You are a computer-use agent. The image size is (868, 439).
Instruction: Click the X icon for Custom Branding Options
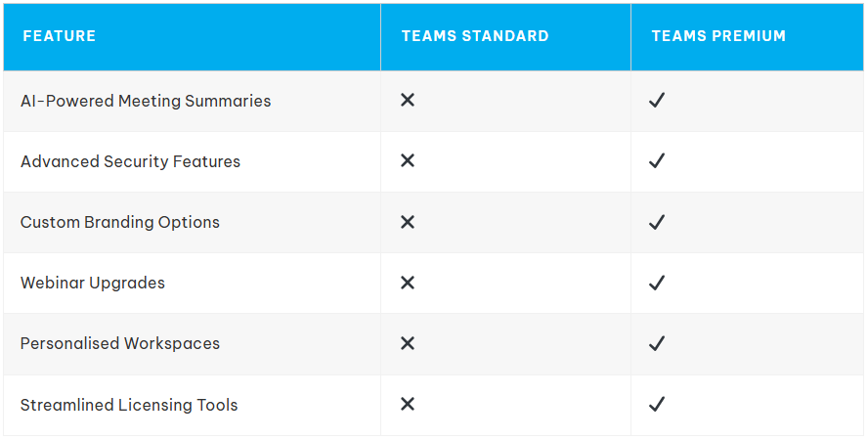point(408,222)
